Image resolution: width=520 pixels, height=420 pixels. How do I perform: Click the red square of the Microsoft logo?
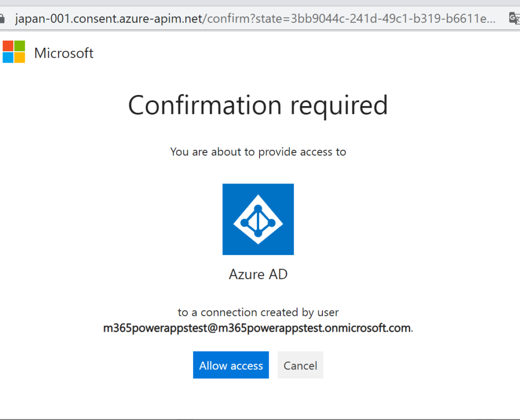(8, 46)
